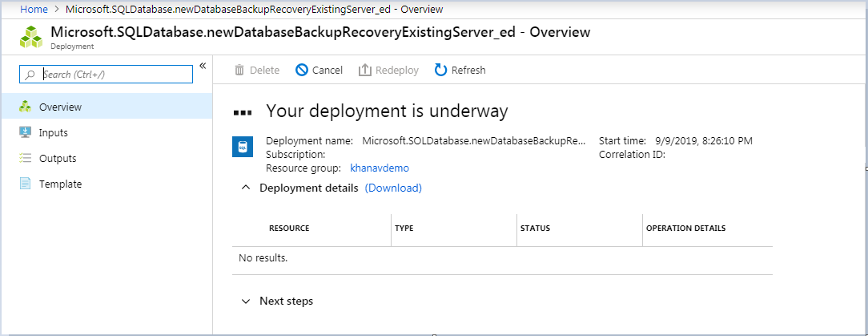Collapse the sidebar with double chevron
The height and width of the screenshot is (336, 868).
(x=203, y=66)
